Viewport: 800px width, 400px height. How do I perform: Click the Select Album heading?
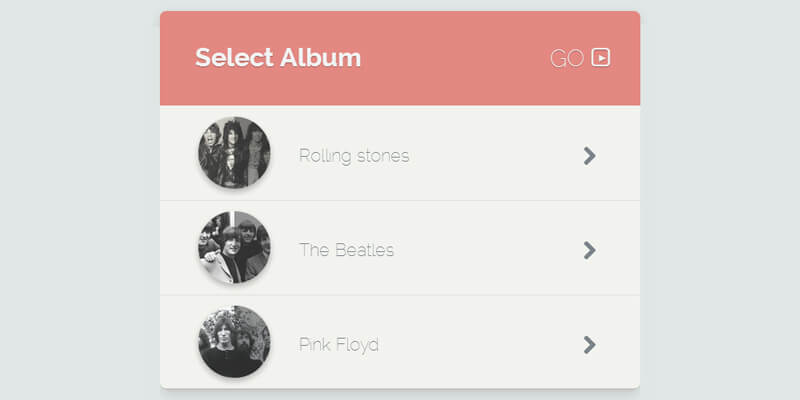(278, 57)
